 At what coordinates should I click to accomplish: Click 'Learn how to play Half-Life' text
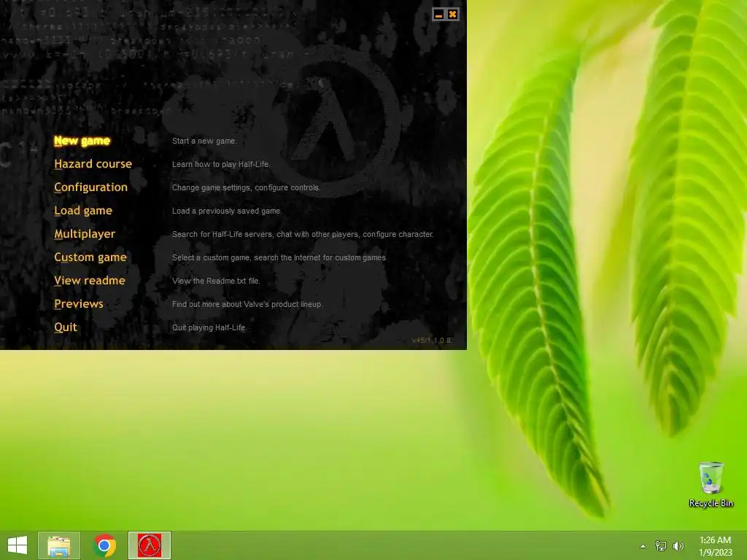click(x=220, y=164)
